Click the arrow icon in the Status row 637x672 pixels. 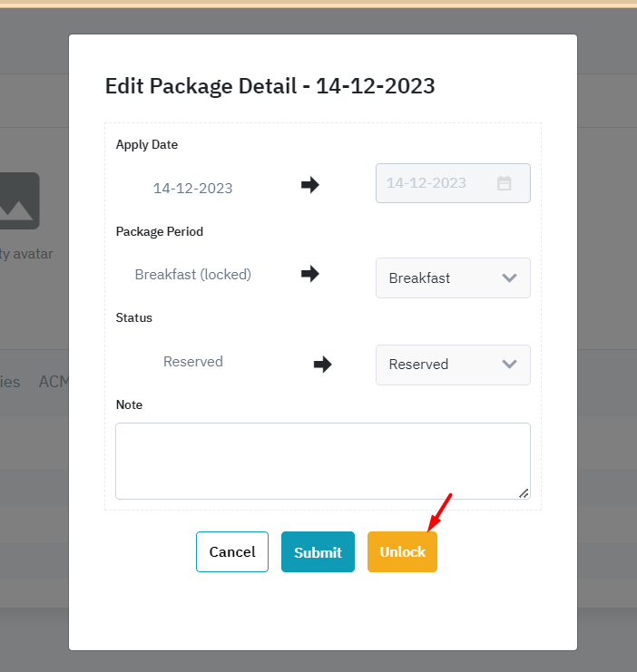tap(322, 365)
